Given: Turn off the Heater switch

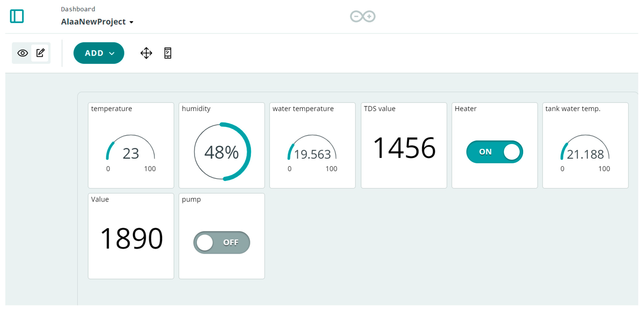Looking at the screenshot, I should 495,152.
